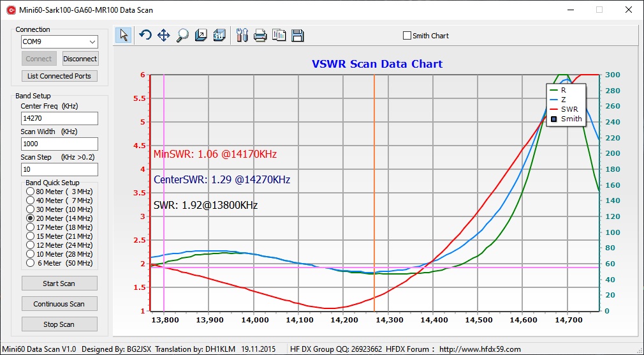Click the Center Freq input field
The image size is (644, 355).
tap(59, 118)
